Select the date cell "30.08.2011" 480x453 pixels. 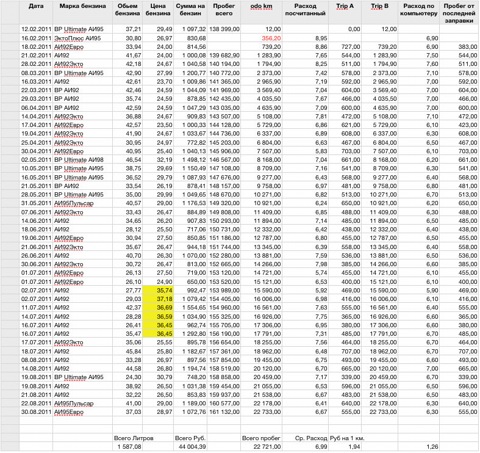tap(36, 412)
